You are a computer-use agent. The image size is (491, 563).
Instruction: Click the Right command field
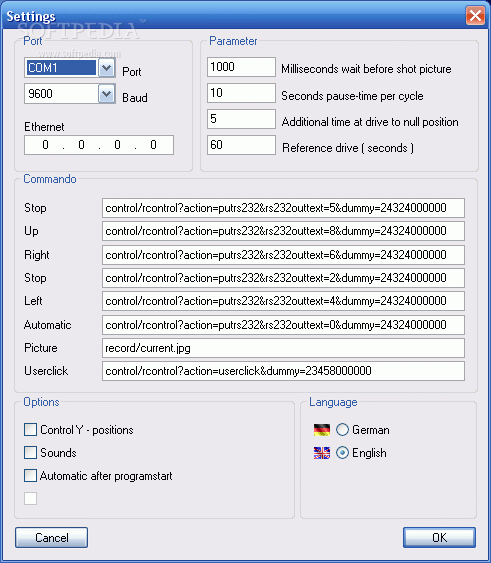point(283,255)
